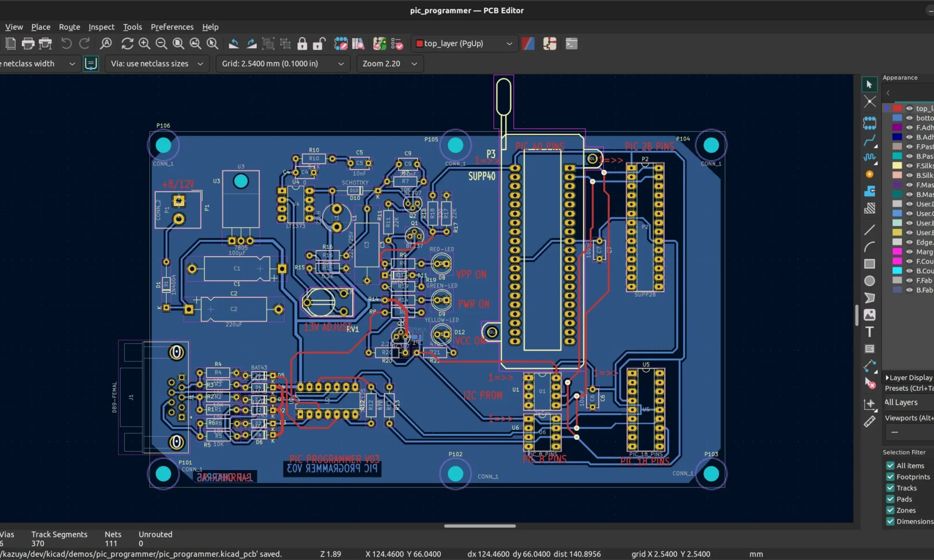
Task: Click the top_layer red color swatch
Action: (x=897, y=108)
